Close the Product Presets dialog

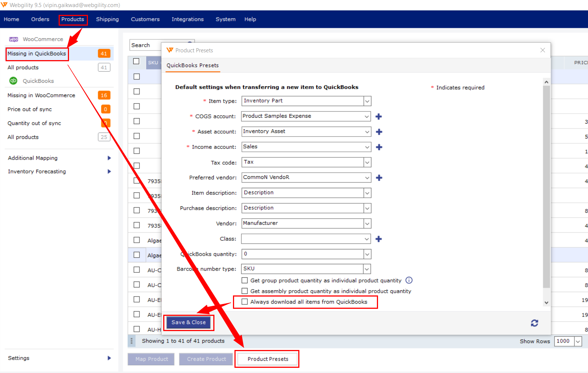[x=542, y=50]
